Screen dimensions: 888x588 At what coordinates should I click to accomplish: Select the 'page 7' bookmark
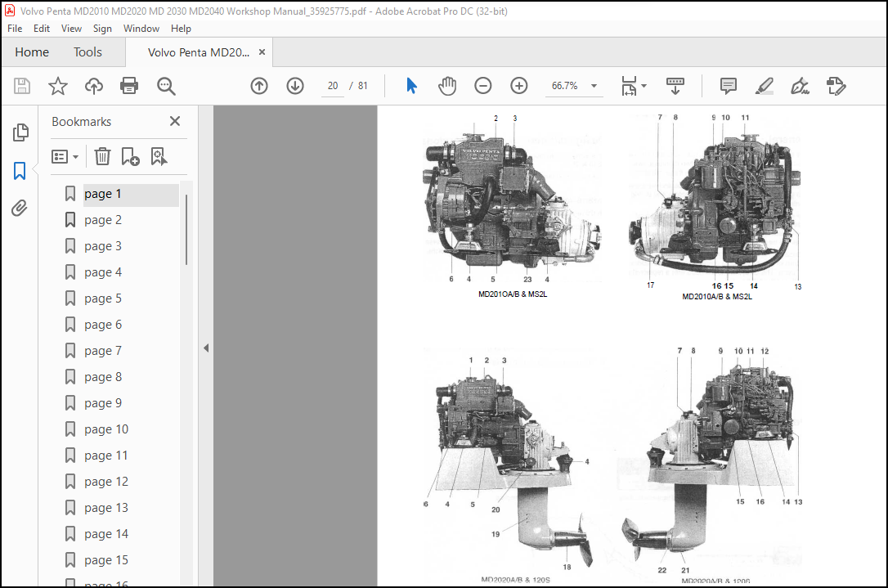(x=103, y=351)
